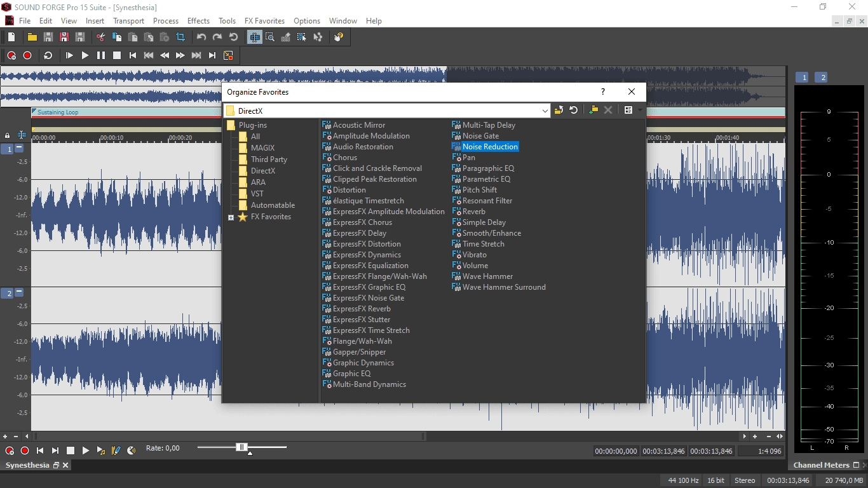Refresh the Organize Favorites list
The width and height of the screenshot is (868, 488).
574,110
